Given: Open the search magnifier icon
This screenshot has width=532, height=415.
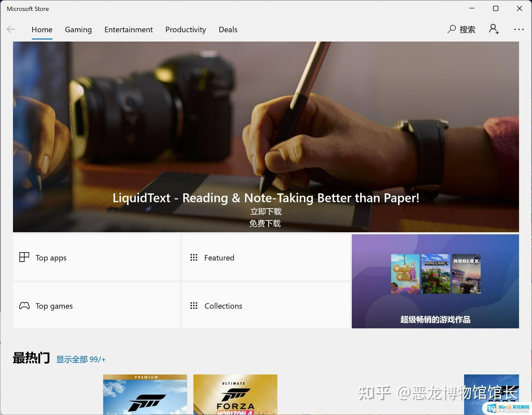Looking at the screenshot, I should click(x=452, y=29).
